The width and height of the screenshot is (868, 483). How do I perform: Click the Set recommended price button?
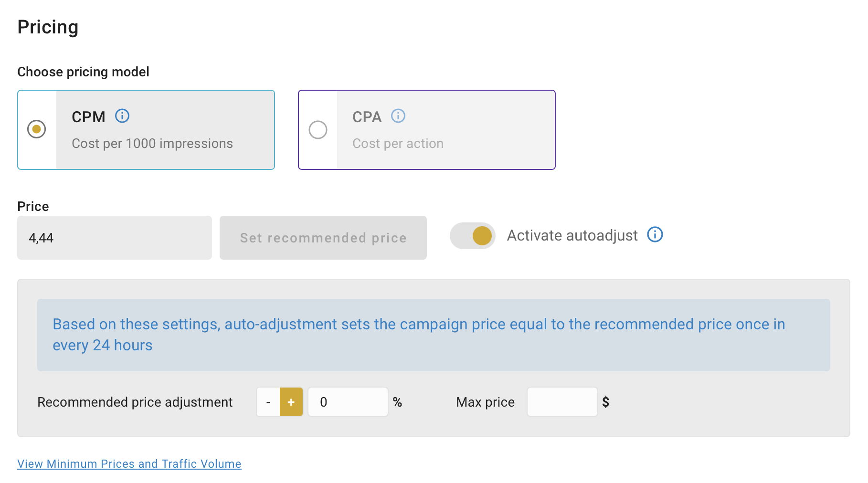click(x=323, y=238)
